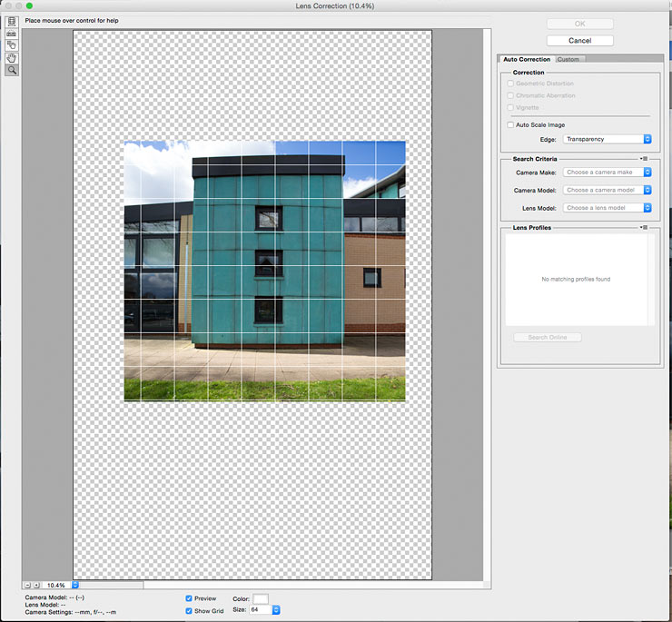
Task: Click the zoom percentage field 10.4%
Action: pyautogui.click(x=56, y=585)
